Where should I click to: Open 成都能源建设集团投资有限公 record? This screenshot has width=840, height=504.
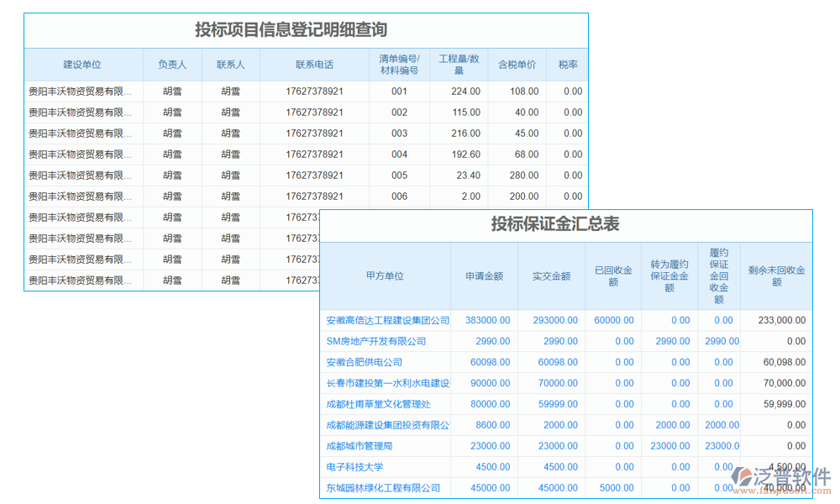tap(386, 425)
